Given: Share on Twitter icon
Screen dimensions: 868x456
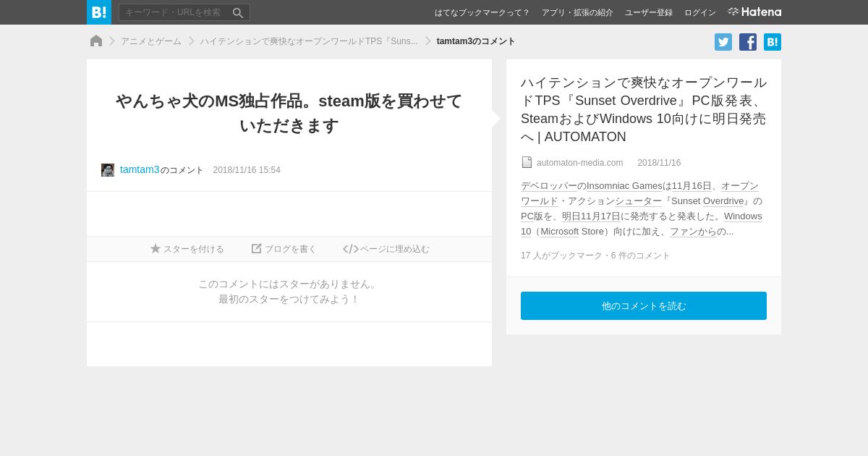Looking at the screenshot, I should click(723, 42).
